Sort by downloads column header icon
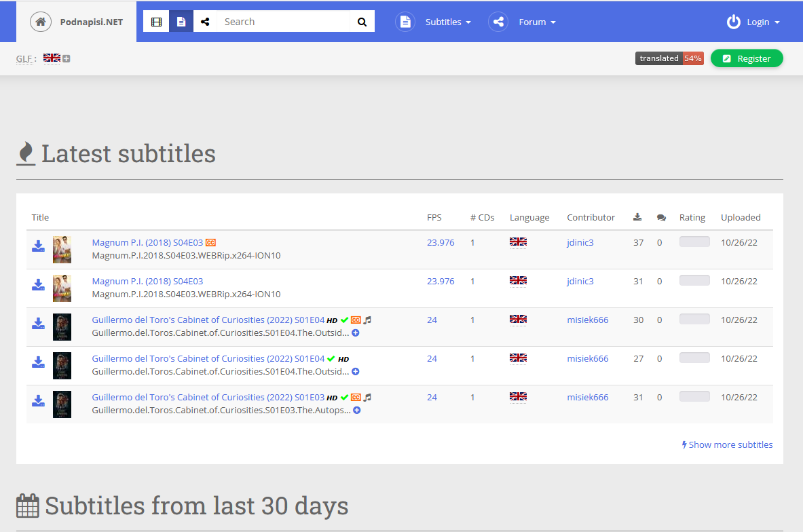803x532 pixels. pyautogui.click(x=637, y=217)
